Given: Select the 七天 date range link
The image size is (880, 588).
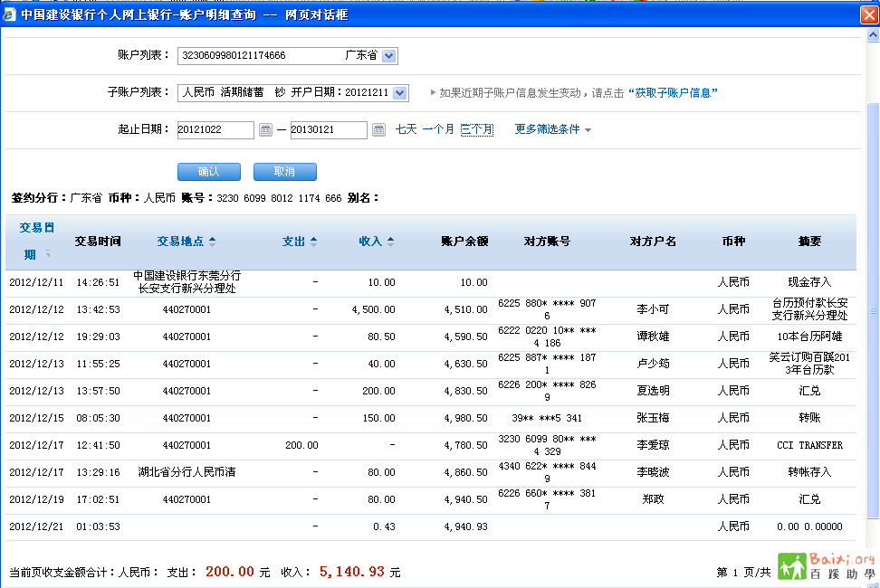Looking at the screenshot, I should (x=407, y=129).
